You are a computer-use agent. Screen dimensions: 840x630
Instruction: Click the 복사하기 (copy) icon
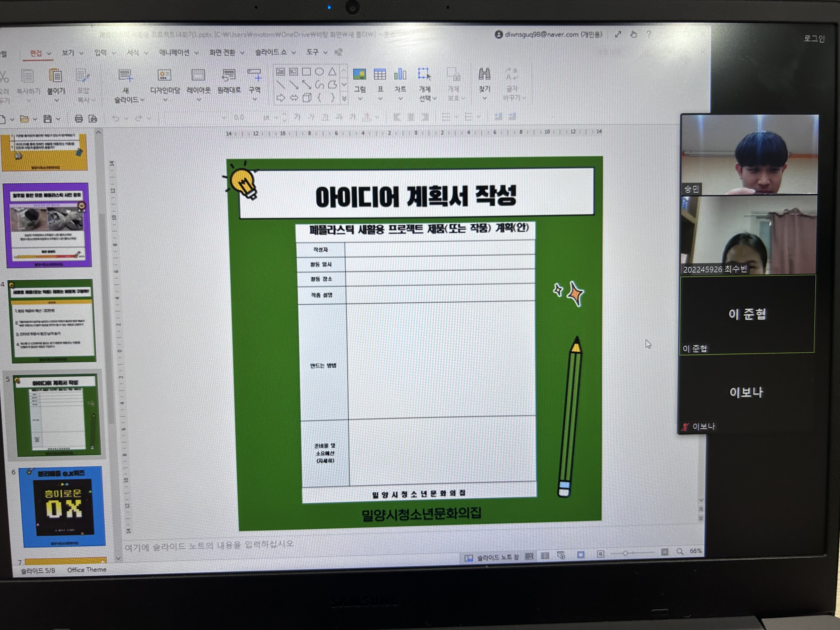pos(27,76)
